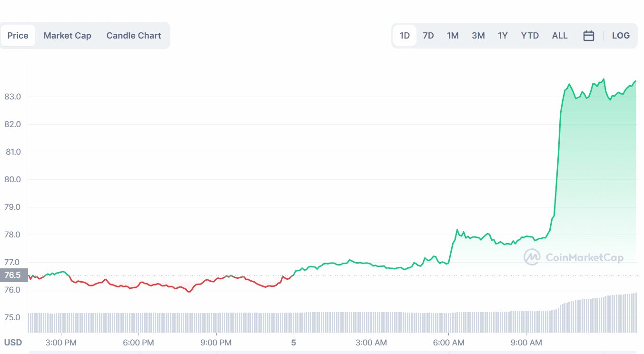Select the 3M time range
This screenshot has height=354, width=644.
(x=478, y=36)
